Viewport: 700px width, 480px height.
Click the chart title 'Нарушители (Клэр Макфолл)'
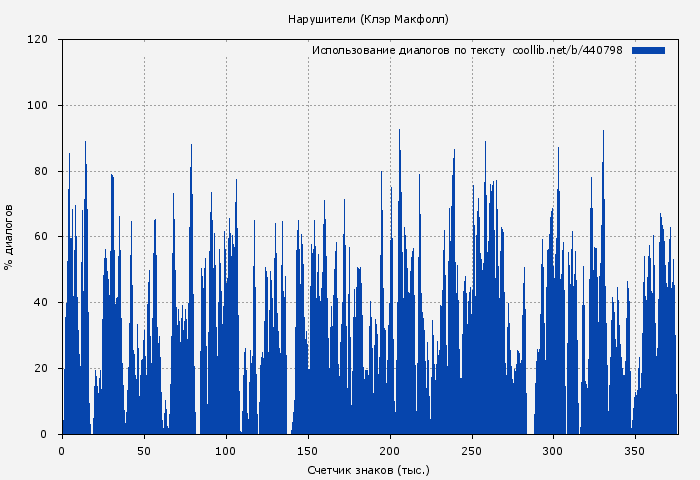(368, 19)
